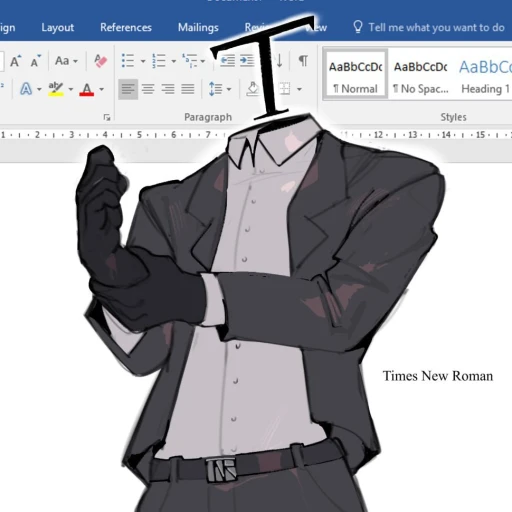The height and width of the screenshot is (512, 512).
Task: Click the Tell me lightbulb icon
Action: pos(358,27)
